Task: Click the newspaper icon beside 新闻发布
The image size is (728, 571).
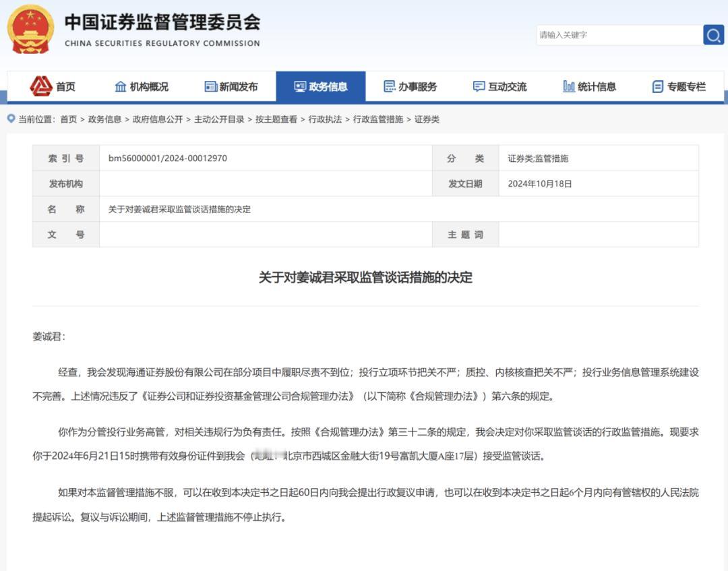Action: click(x=211, y=86)
